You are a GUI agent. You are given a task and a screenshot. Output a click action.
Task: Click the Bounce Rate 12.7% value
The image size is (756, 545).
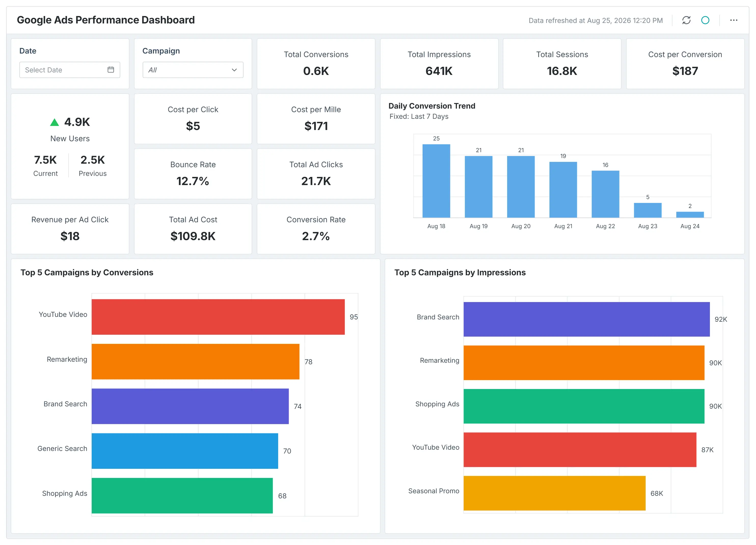193,181
